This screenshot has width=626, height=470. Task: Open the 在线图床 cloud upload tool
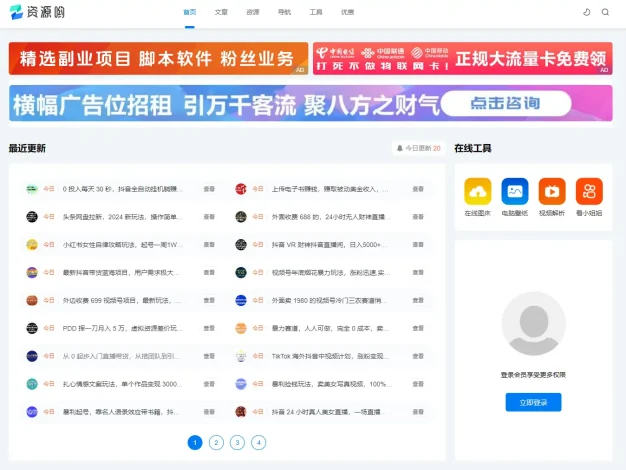tap(477, 191)
